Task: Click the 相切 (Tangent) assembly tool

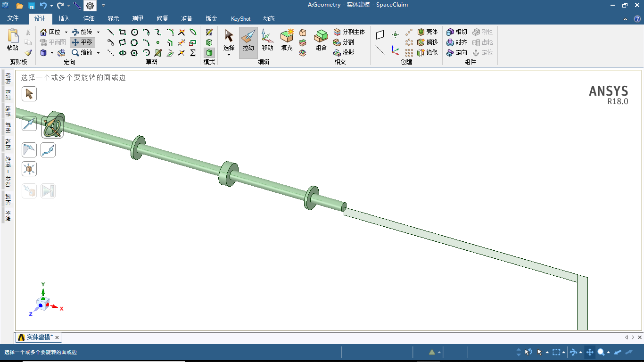Action: coord(457,32)
